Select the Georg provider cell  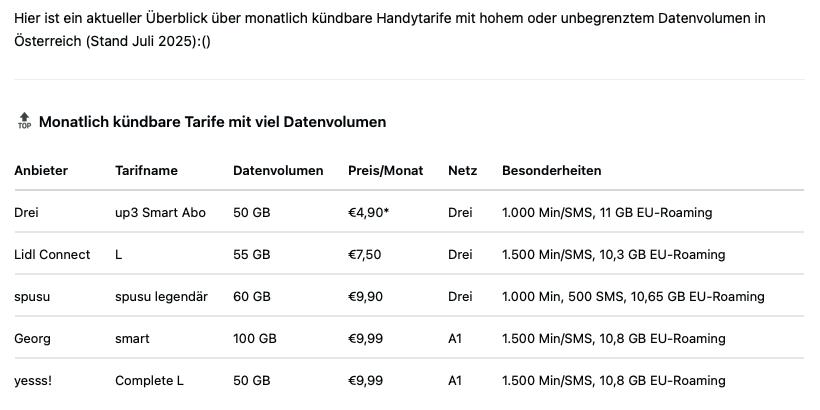(32, 339)
